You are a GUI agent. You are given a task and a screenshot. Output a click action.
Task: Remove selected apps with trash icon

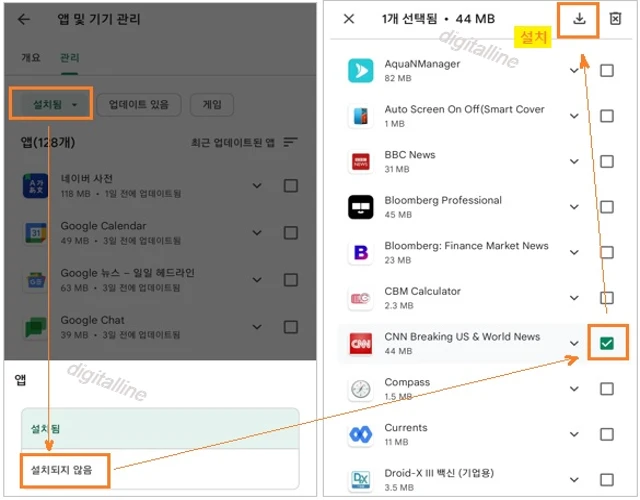pos(615,19)
